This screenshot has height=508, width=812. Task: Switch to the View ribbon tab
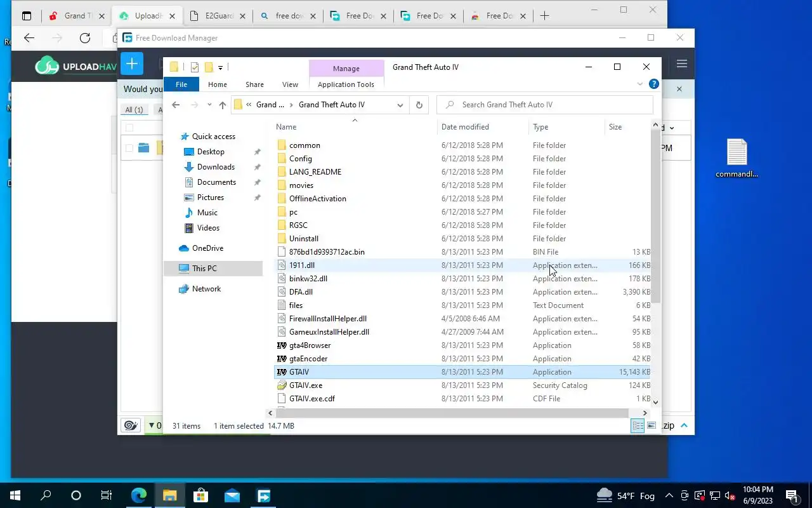pyautogui.click(x=290, y=84)
